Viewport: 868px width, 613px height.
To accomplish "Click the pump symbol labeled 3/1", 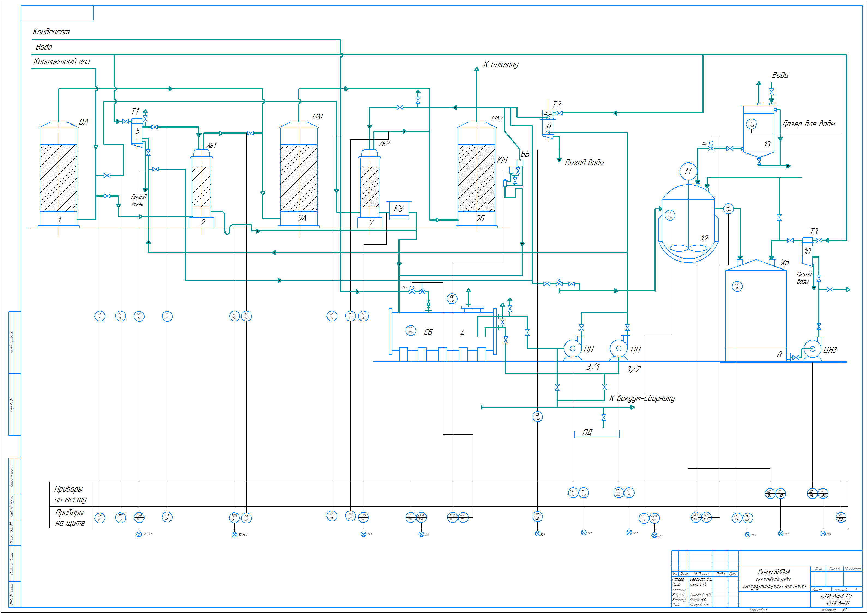I will (573, 349).
